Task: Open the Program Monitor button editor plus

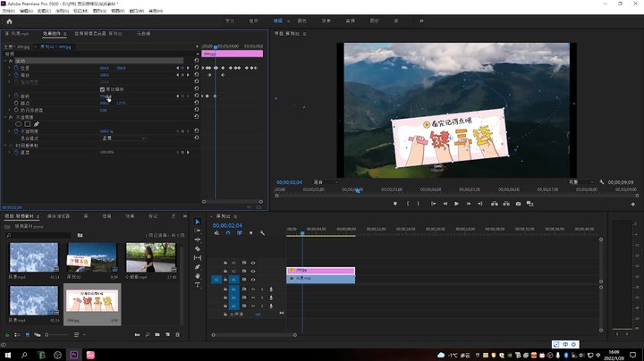Action: pos(633,204)
